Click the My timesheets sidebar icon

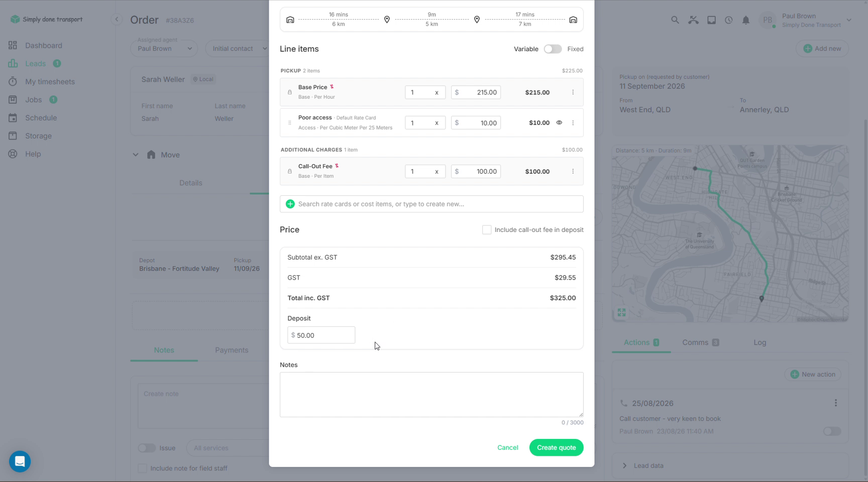tap(13, 81)
